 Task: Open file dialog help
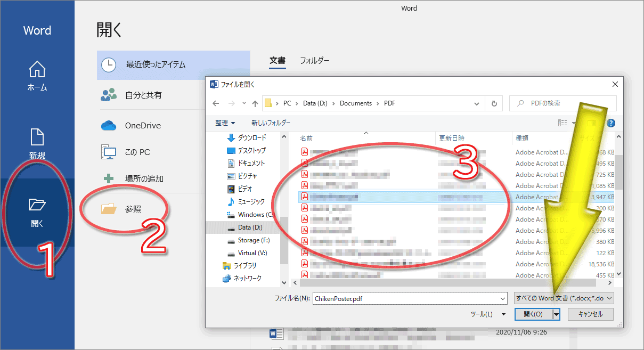pos(611,123)
